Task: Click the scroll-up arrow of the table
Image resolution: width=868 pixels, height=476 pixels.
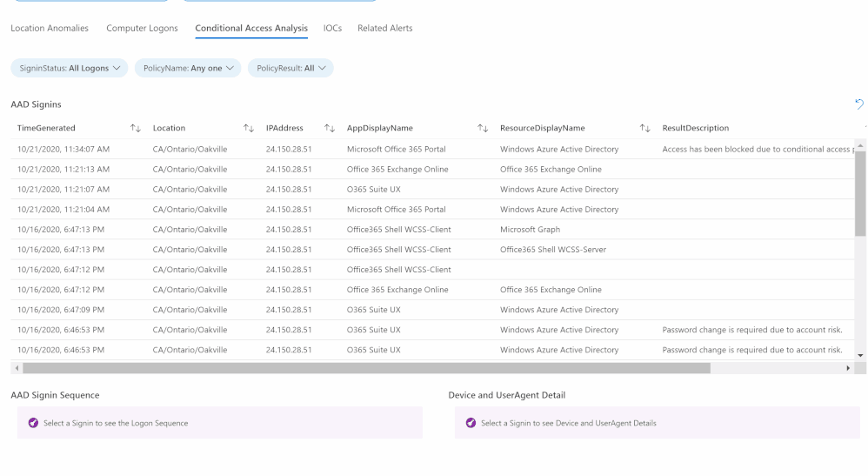Action: pos(860,145)
